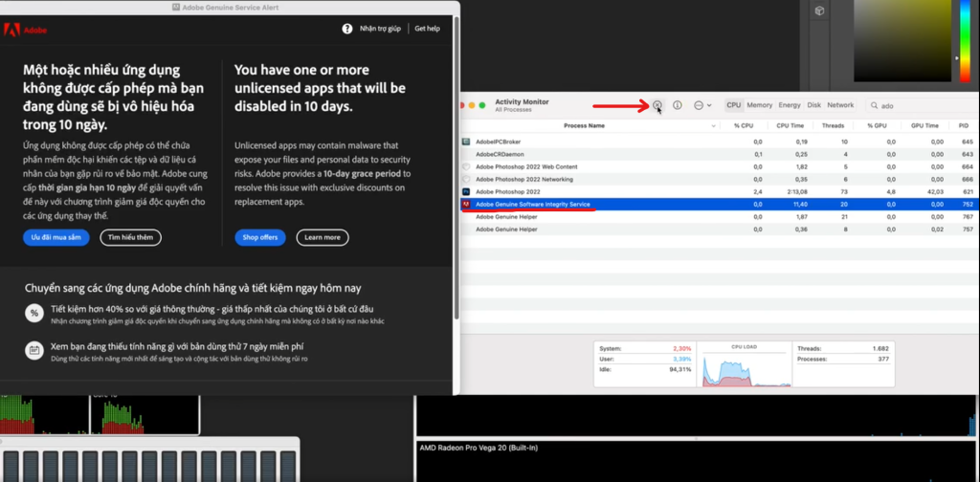Sort by the CPU Time column header
Screen dimensions: 980x482
(x=791, y=125)
